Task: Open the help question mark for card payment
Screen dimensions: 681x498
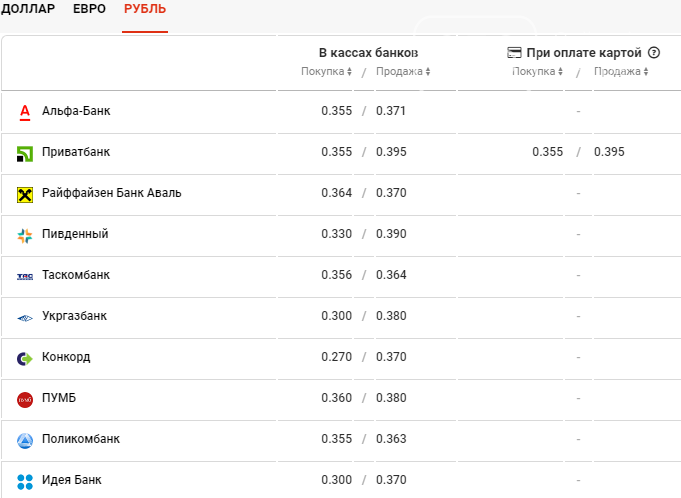Action: click(654, 53)
